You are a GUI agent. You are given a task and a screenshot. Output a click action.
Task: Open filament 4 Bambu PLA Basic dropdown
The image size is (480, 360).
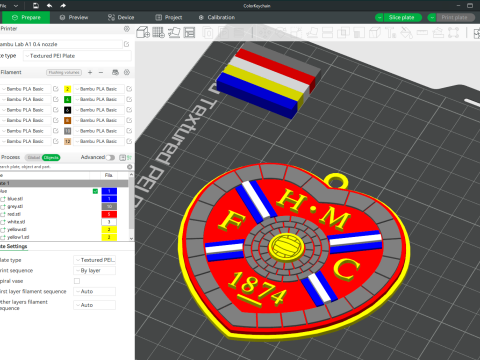(99, 99)
